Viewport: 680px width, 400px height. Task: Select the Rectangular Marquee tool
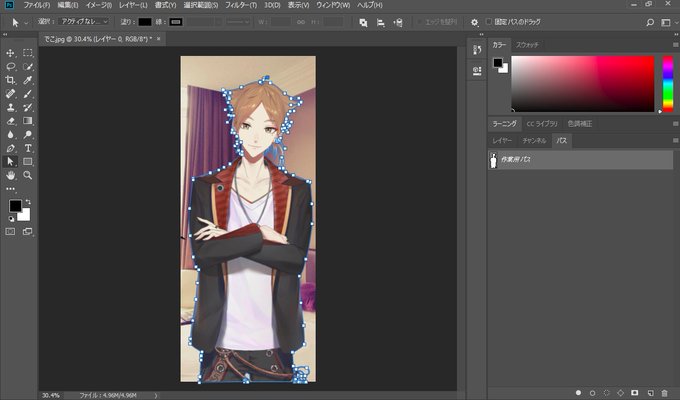point(28,53)
